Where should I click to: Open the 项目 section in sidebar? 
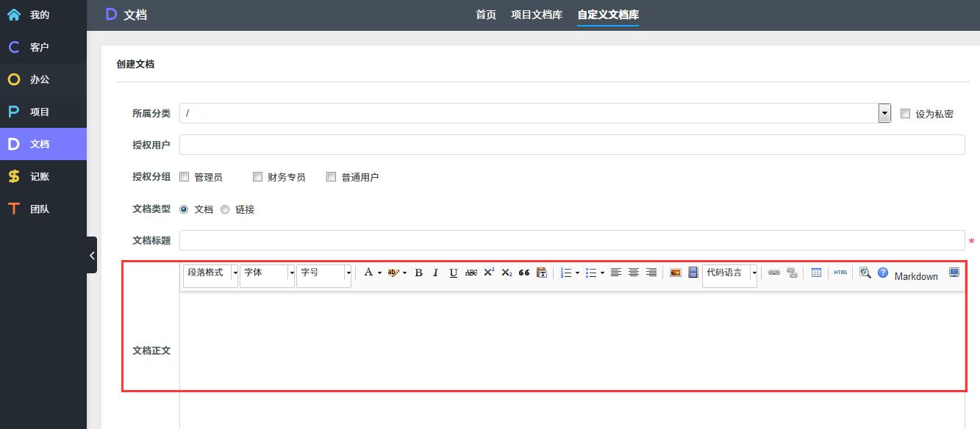click(x=43, y=112)
